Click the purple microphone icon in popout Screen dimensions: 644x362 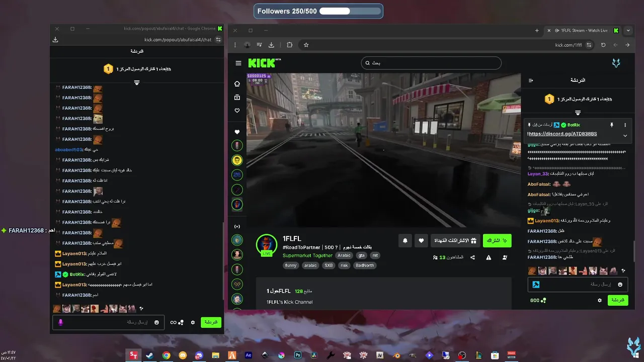60,322
